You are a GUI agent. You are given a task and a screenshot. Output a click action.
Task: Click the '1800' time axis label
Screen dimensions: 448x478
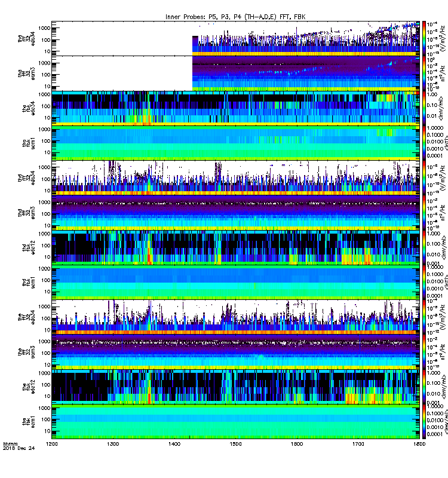[x=419, y=444]
